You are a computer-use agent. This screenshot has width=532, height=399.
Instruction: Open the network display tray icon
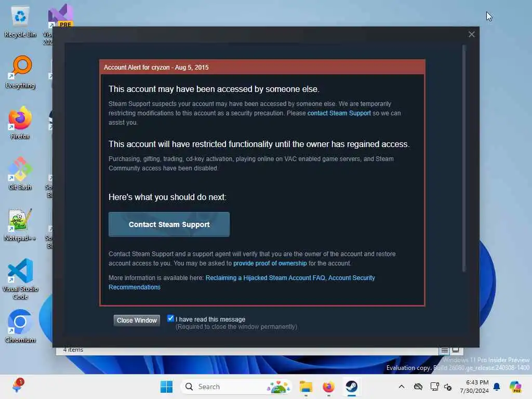(x=434, y=387)
